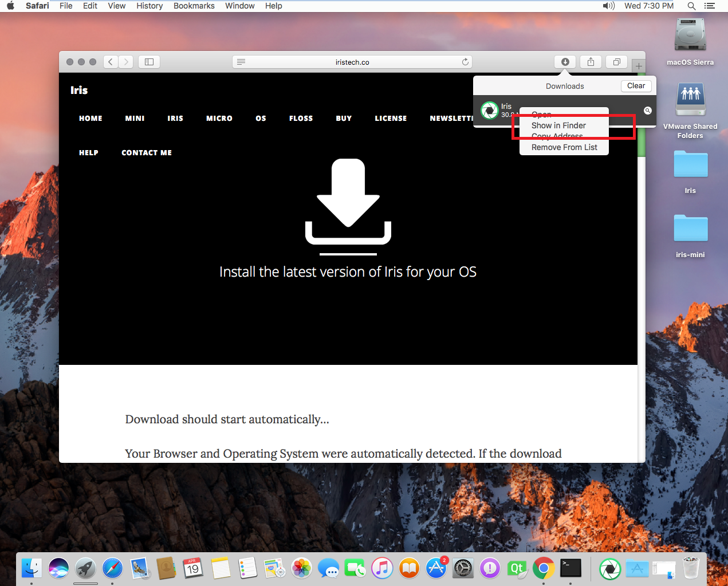Select VMware Shared Folders desktop icon

click(690, 100)
